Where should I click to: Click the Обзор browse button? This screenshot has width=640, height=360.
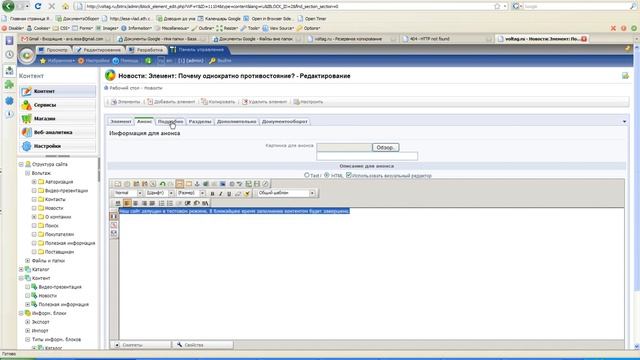click(385, 147)
